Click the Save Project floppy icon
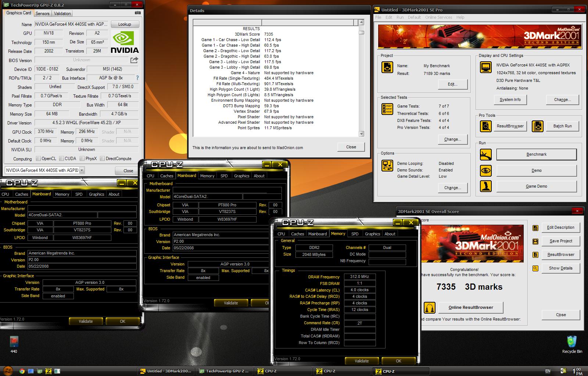 (x=535, y=241)
